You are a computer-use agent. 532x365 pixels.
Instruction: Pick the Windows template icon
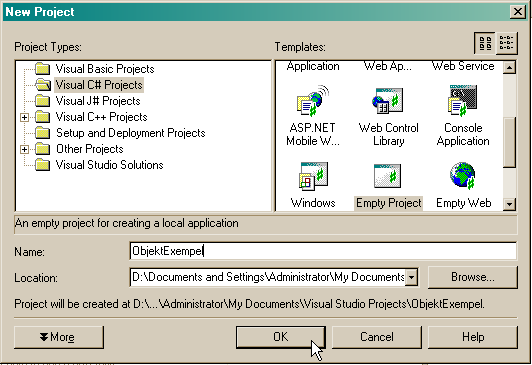click(313, 176)
